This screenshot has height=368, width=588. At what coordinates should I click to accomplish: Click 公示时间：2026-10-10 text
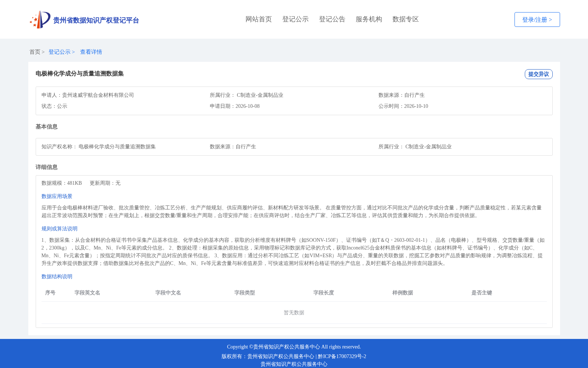pos(403,106)
